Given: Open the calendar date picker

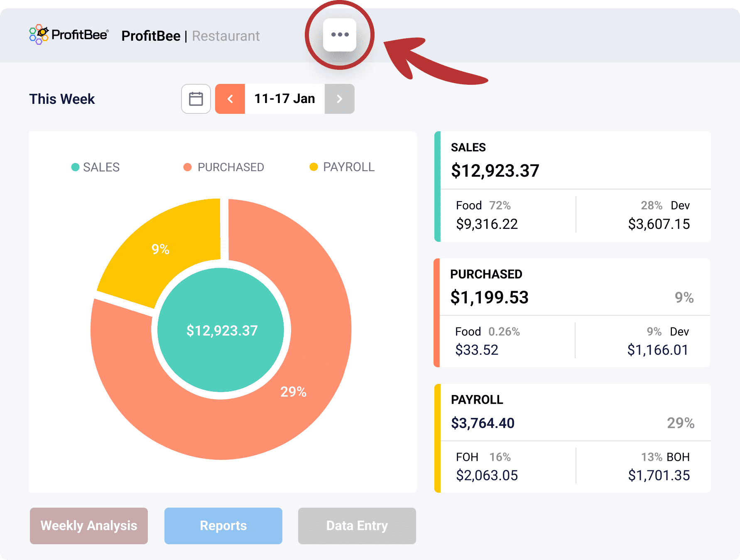Looking at the screenshot, I should tap(196, 99).
